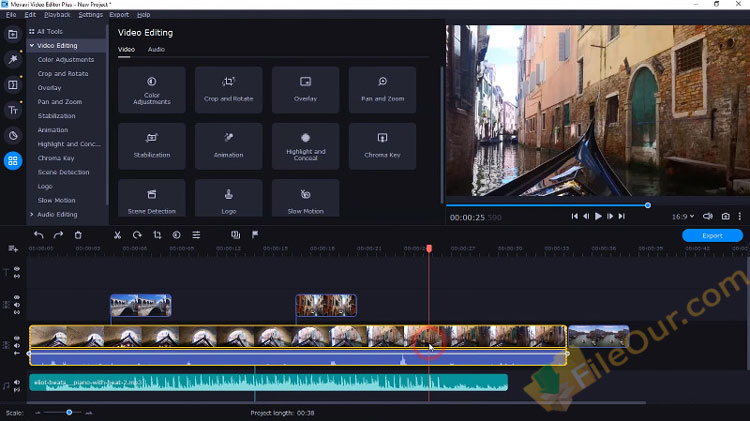Open the Edit menu
Image resolution: width=750 pixels, height=421 pixels.
(30, 15)
